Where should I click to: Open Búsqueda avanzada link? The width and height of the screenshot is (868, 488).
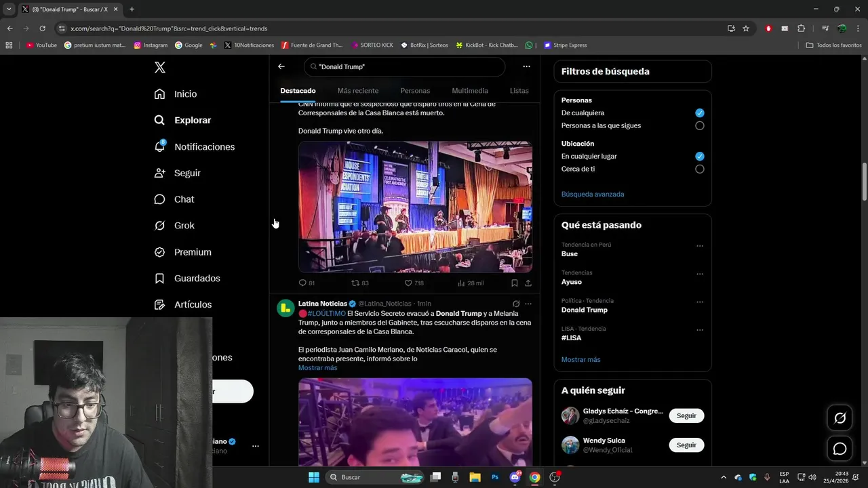(593, 195)
